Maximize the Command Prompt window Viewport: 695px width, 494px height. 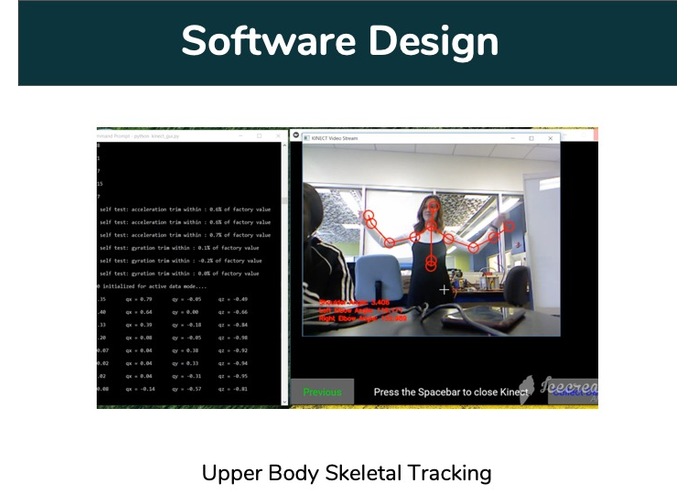259,136
